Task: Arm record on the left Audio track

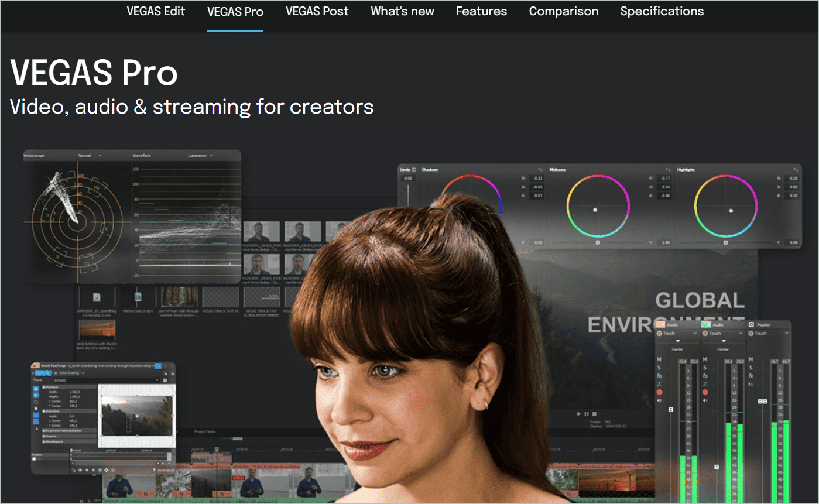Action: pos(659,392)
